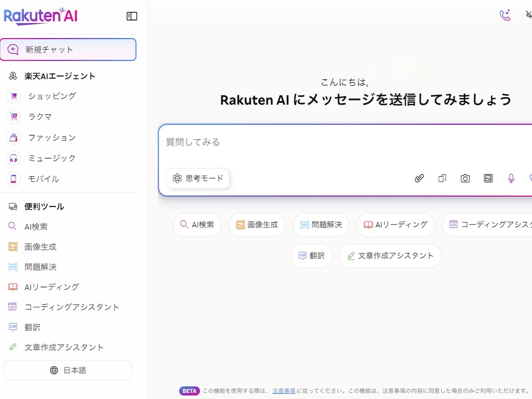Screen dimensions: 532x399
Task: Open the 注意事項 link in footer
Action: (283, 391)
